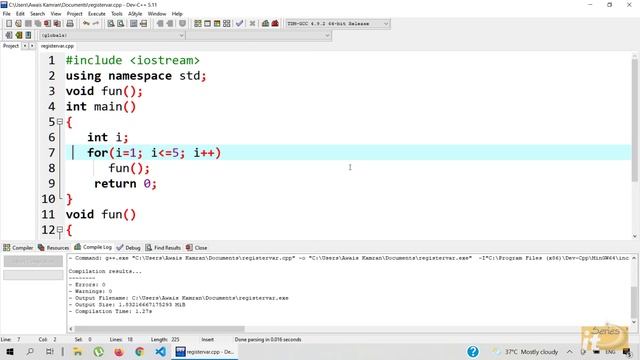The image size is (640, 360).
Task: Click the blue icon in second toolbar row
Action: [x=28, y=35]
